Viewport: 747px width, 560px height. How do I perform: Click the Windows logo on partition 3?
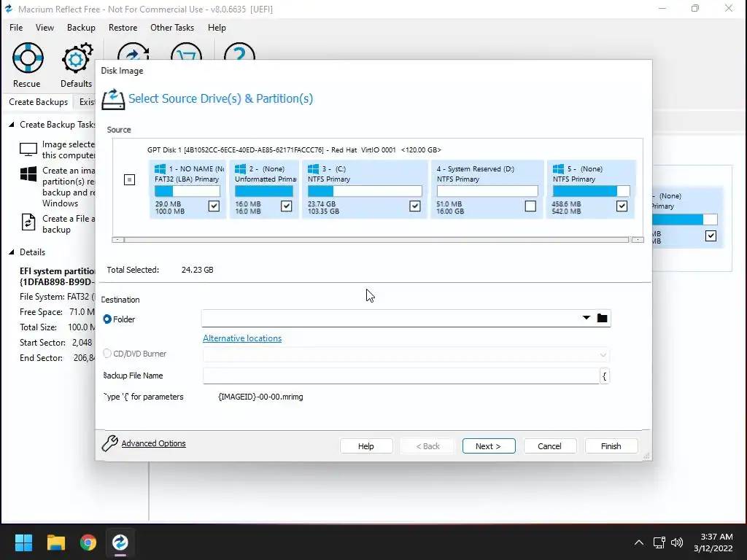pos(313,168)
